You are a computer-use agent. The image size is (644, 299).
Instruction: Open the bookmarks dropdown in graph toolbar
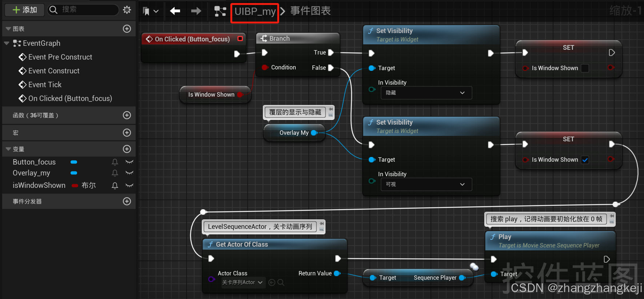tap(151, 11)
